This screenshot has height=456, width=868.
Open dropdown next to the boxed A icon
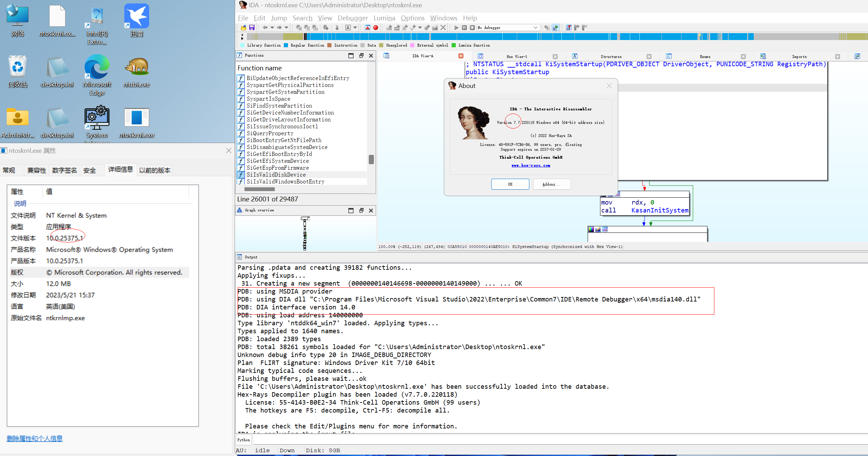(355, 28)
